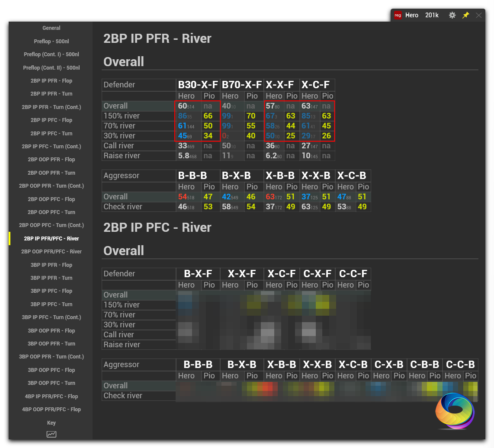Viewport: 494px width, 448px height.
Task: Navigate to 3BP IP PFR - Flop
Action: [51, 265]
